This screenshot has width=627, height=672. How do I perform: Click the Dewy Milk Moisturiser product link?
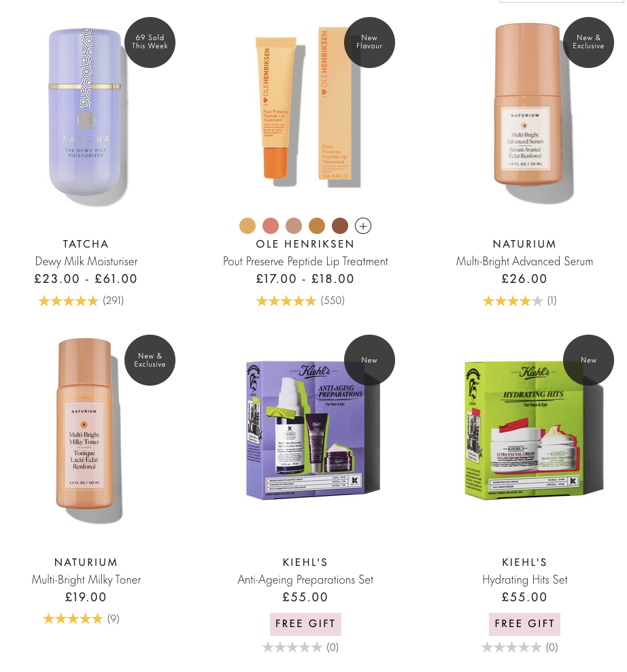[x=86, y=261]
